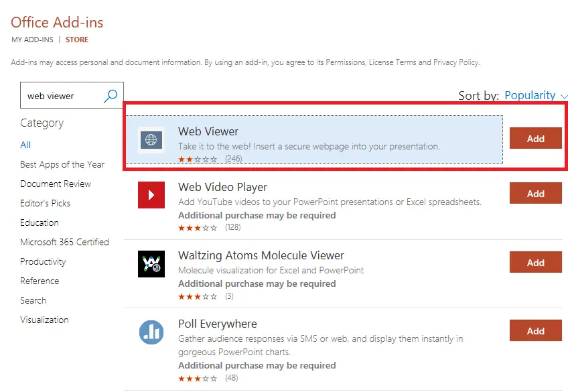
Task: Switch to the STORE tab
Action: pyautogui.click(x=77, y=40)
